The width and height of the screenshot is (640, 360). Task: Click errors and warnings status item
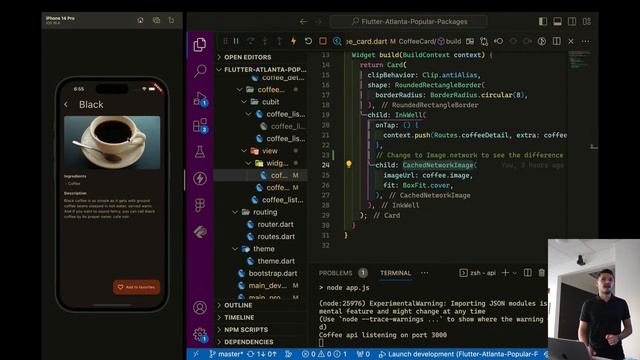[x=324, y=354]
